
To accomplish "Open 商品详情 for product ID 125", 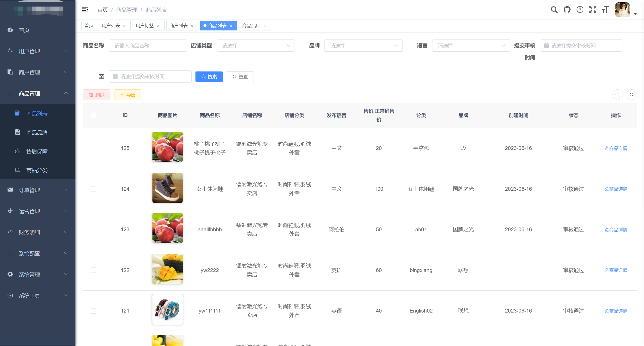I will pos(616,148).
